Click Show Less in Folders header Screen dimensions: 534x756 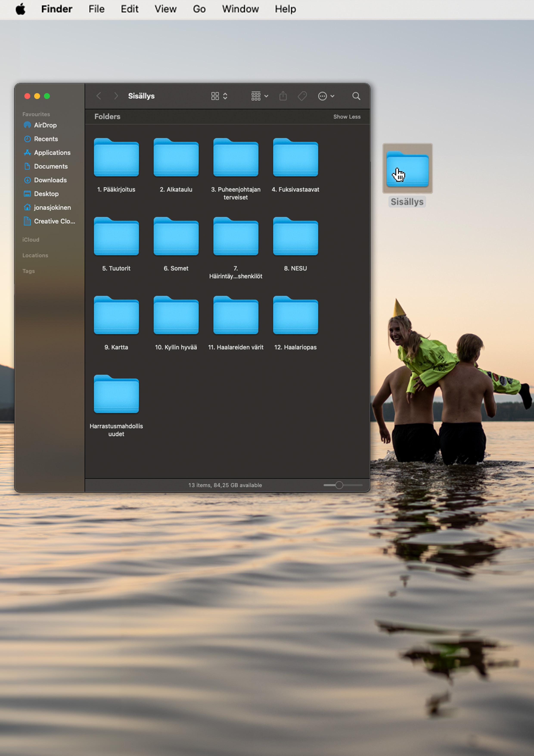coord(347,117)
